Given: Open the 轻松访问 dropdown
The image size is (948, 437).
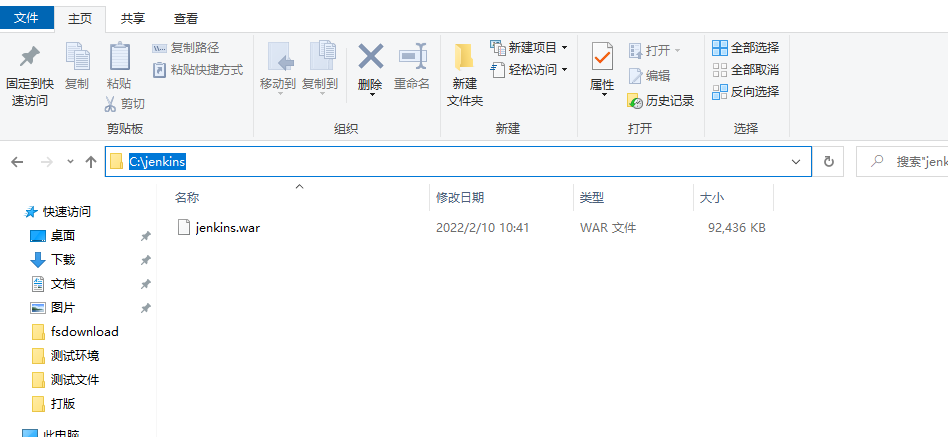Looking at the screenshot, I should 529,70.
